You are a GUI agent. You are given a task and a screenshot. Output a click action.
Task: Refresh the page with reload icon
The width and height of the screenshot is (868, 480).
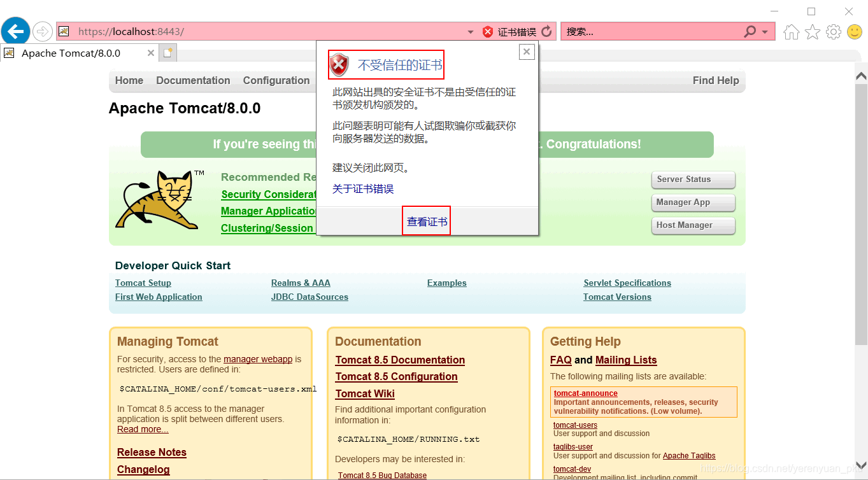point(546,31)
